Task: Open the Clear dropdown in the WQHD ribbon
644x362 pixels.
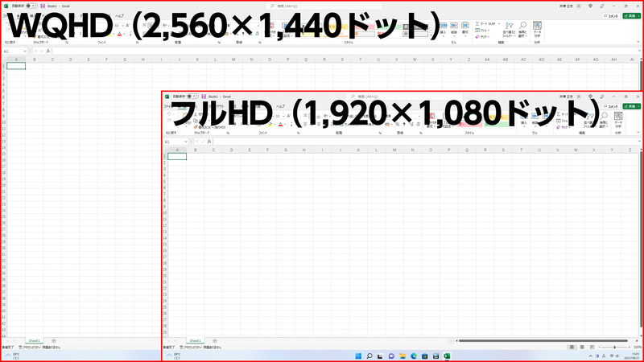Action: pos(481,36)
